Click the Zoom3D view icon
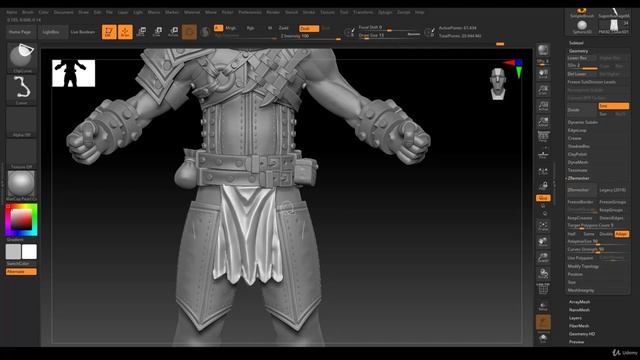640x360 pixels. [x=543, y=258]
